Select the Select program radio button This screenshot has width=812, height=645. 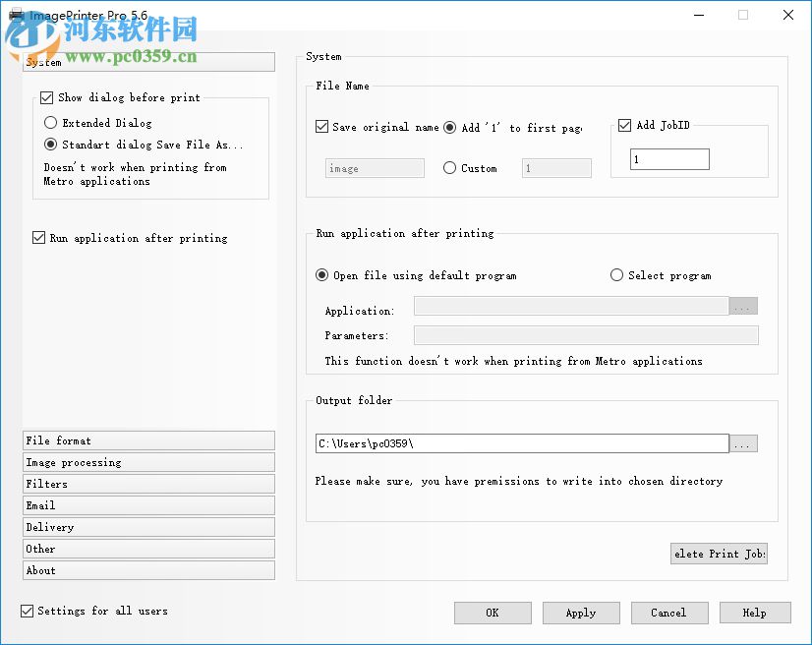click(616, 275)
